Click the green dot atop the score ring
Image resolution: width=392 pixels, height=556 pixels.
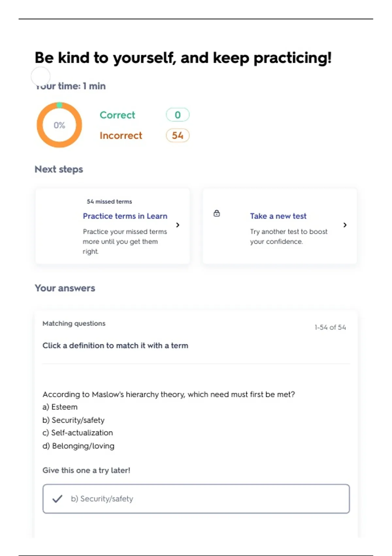pyautogui.click(x=59, y=105)
